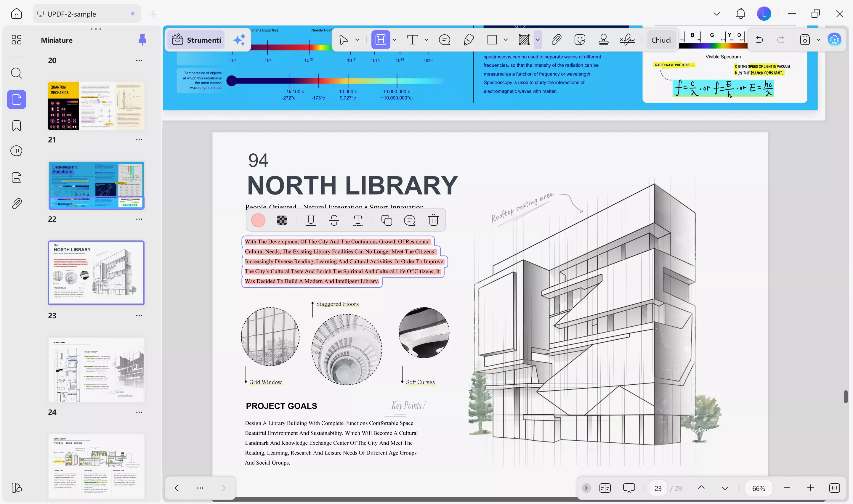Select the pink highlight color swatch
The height and width of the screenshot is (504, 853).
click(x=258, y=220)
